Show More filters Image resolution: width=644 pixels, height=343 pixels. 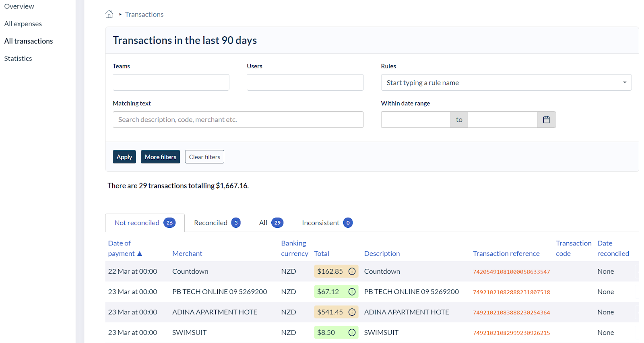coord(161,157)
